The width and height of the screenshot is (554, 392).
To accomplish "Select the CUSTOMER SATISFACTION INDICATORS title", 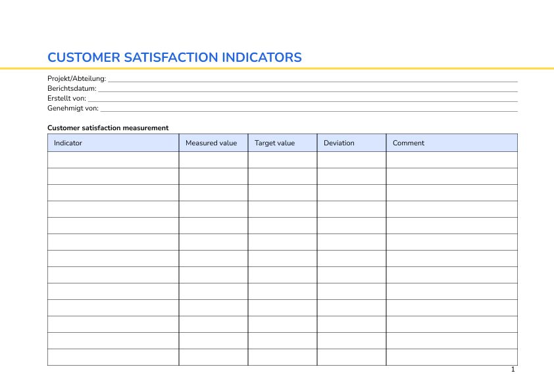I will pos(174,57).
